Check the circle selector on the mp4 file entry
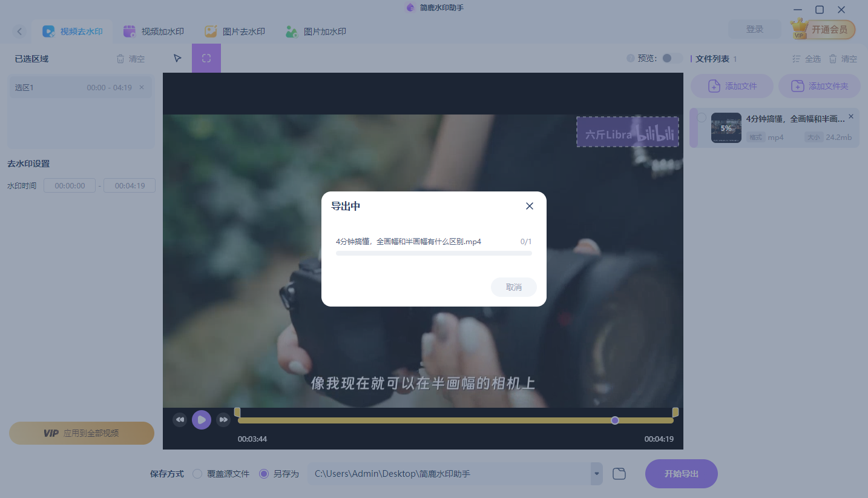The width and height of the screenshot is (868, 498). [x=701, y=119]
